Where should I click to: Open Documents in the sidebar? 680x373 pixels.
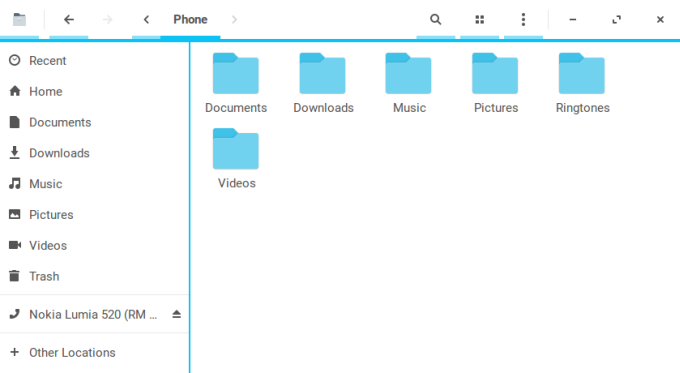(x=95, y=122)
